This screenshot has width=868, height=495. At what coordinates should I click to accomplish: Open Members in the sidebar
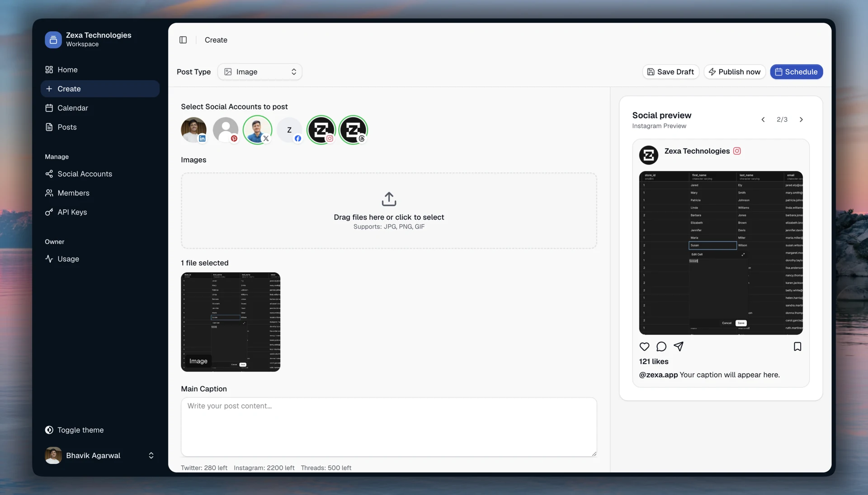pyautogui.click(x=100, y=193)
